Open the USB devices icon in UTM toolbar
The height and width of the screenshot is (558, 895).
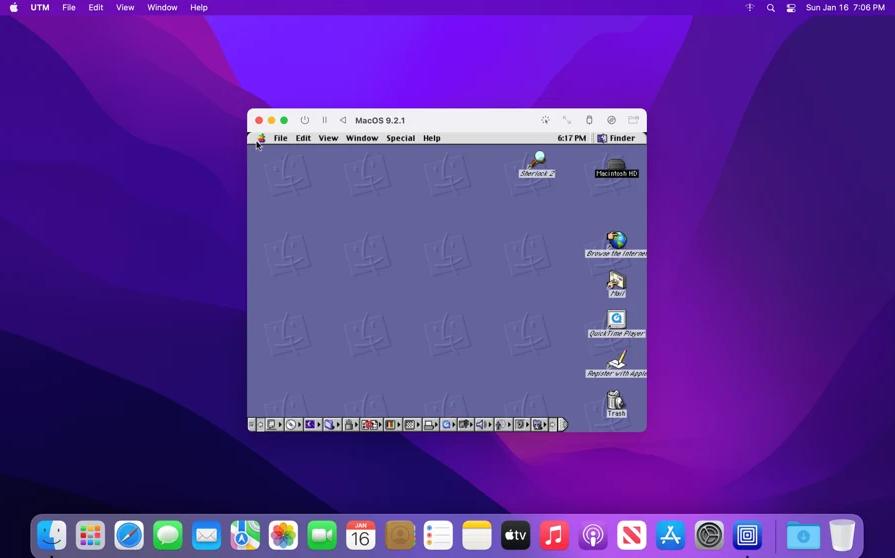click(589, 120)
